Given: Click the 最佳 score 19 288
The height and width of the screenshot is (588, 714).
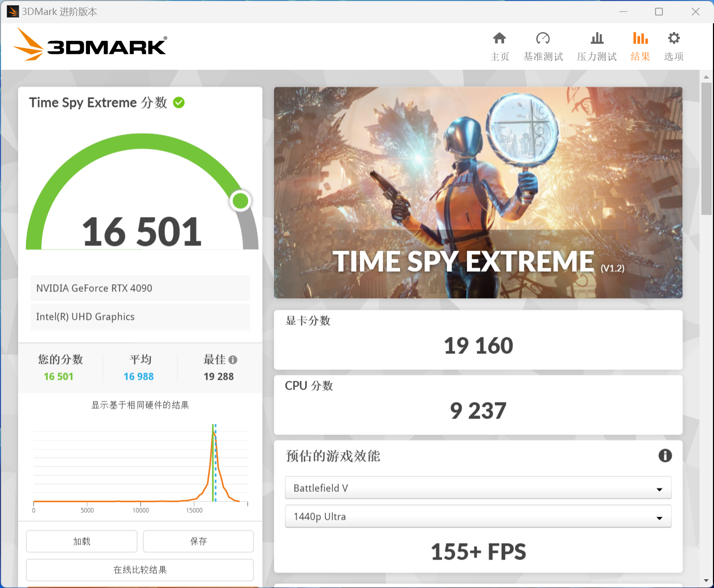Looking at the screenshot, I should (x=219, y=377).
